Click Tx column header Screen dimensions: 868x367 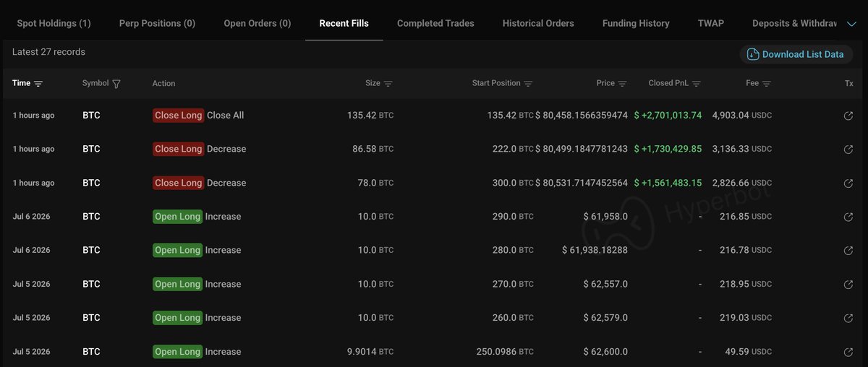848,84
